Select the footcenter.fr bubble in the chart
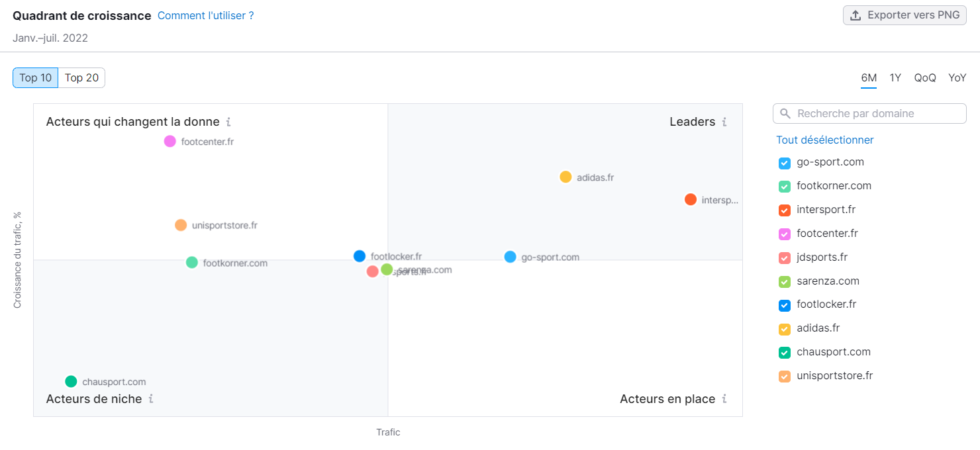Image resolution: width=980 pixels, height=450 pixels. click(x=170, y=141)
